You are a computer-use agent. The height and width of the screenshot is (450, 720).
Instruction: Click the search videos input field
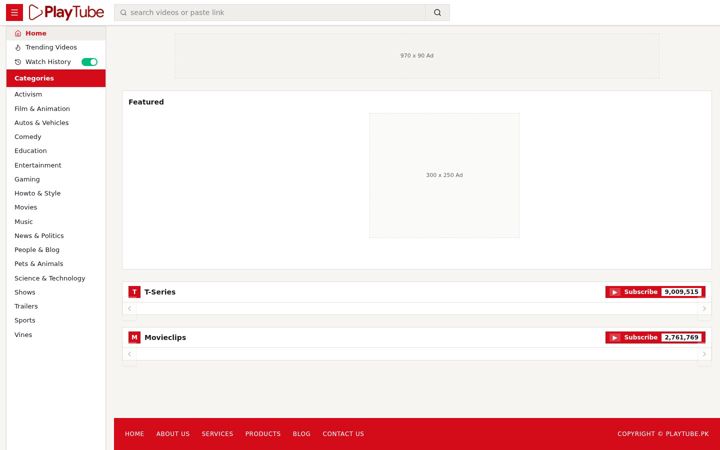[270, 12]
